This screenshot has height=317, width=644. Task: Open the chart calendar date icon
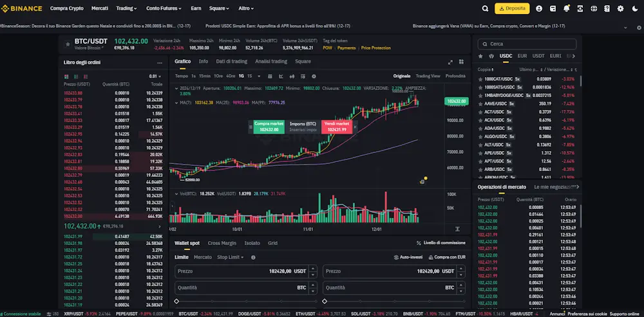click(x=270, y=77)
